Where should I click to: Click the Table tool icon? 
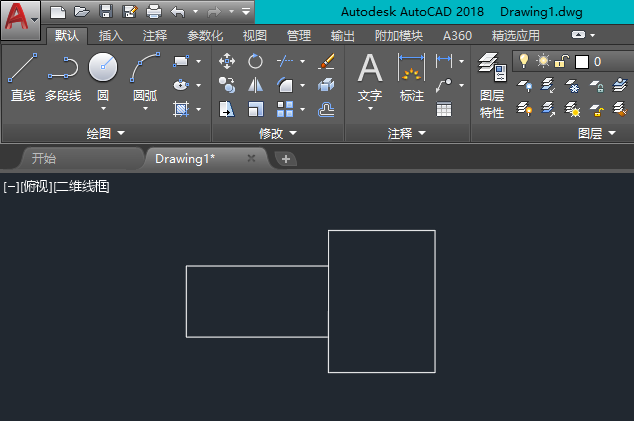444,109
